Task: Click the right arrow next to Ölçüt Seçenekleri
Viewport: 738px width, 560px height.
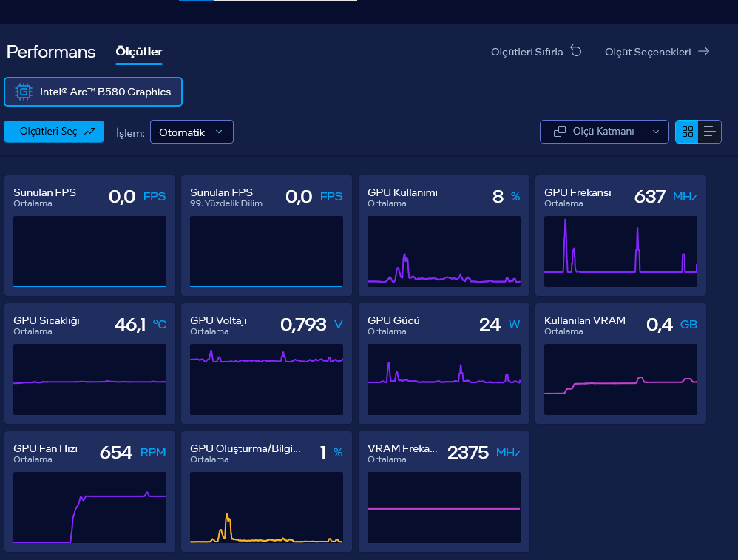Action: point(704,51)
